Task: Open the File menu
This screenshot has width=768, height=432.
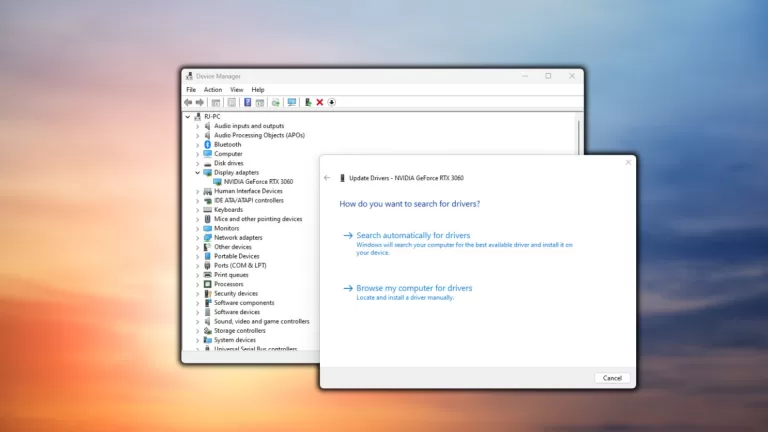Action: point(191,90)
